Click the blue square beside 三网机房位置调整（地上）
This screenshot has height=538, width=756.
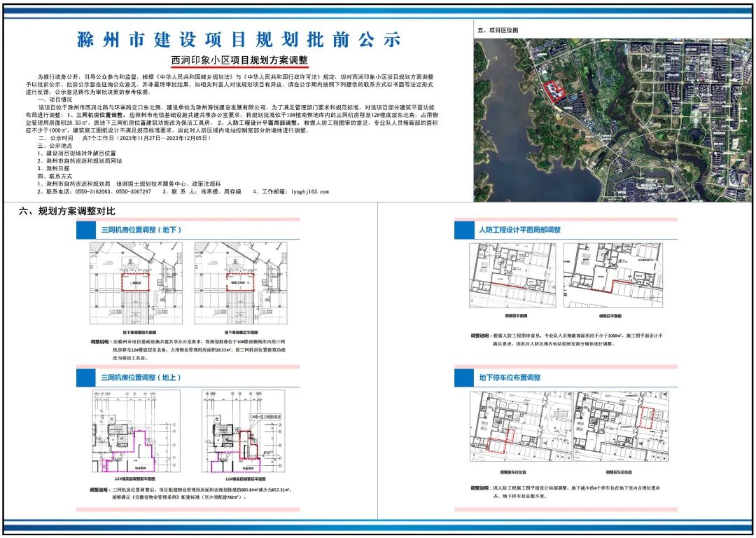[x=87, y=378]
